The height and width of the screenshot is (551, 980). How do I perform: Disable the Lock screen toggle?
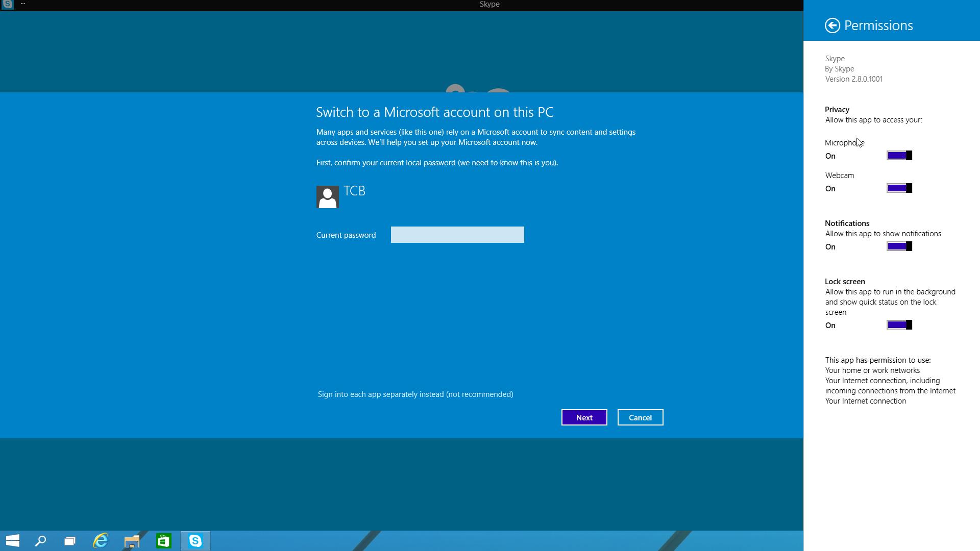pos(899,325)
